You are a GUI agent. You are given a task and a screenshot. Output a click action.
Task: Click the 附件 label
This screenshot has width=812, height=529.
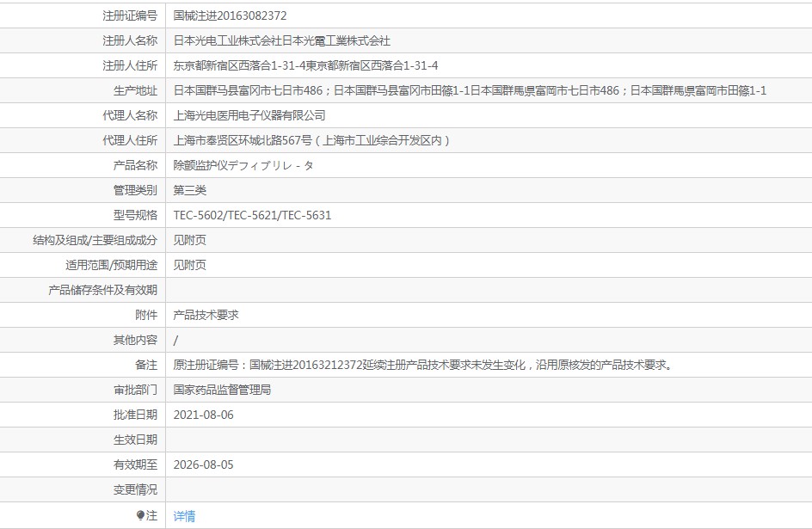[146, 315]
